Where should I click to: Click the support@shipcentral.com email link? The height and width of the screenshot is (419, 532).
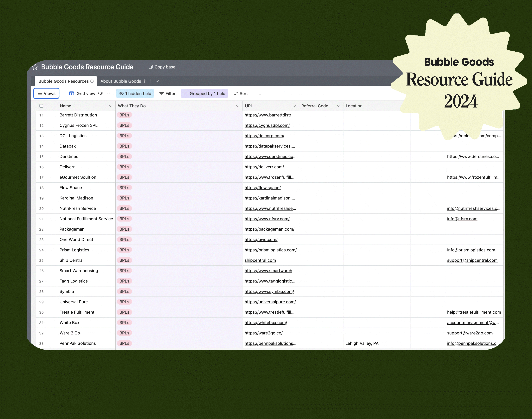pyautogui.click(x=472, y=260)
